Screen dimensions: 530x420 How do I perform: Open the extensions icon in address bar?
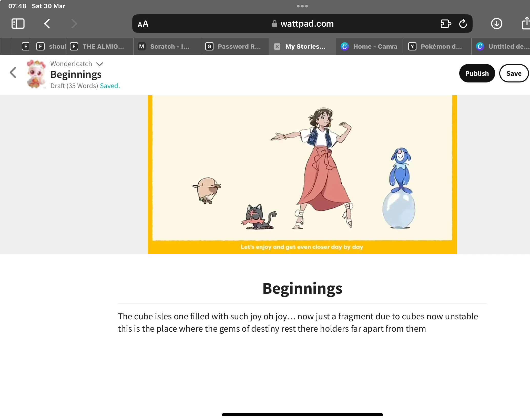pyautogui.click(x=446, y=24)
